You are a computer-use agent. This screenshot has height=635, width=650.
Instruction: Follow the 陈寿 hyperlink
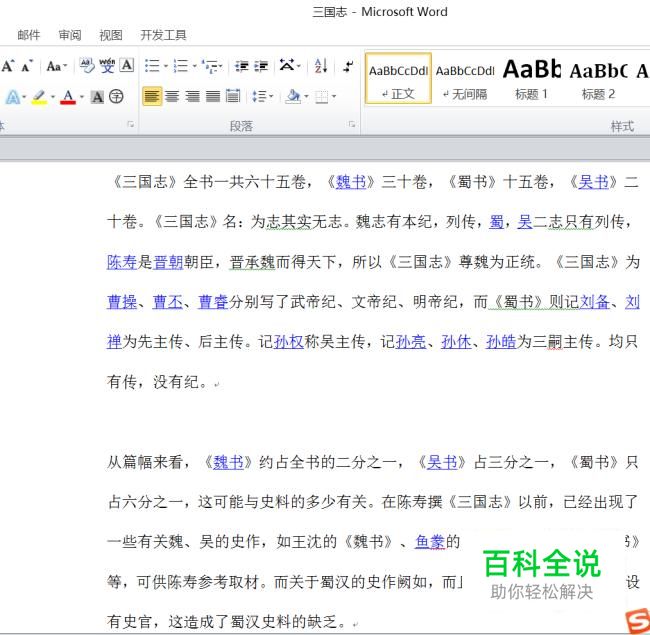click(x=122, y=262)
